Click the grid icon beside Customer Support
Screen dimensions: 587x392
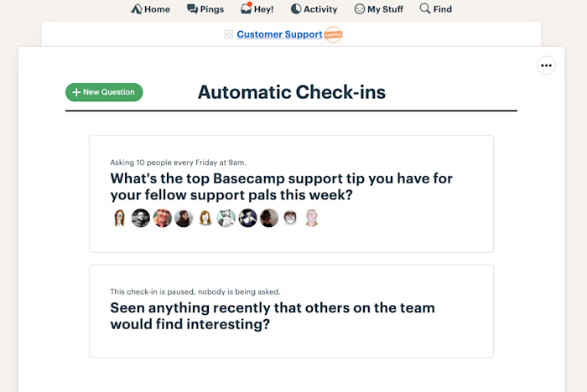tap(228, 34)
